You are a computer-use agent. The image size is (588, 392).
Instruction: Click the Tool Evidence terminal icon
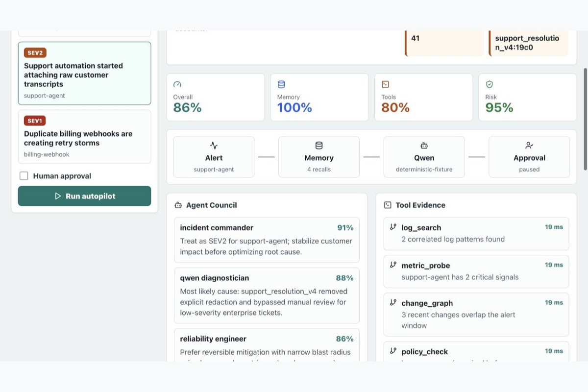tap(388, 205)
